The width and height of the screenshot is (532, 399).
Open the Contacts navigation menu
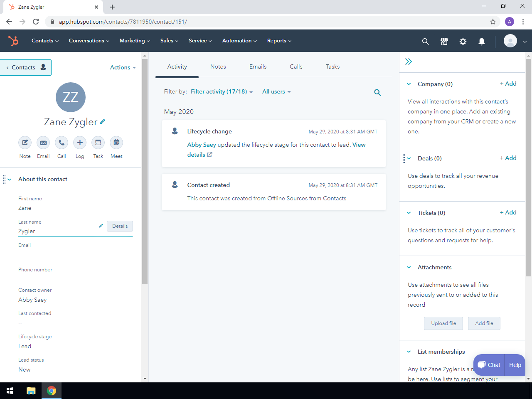pyautogui.click(x=45, y=41)
